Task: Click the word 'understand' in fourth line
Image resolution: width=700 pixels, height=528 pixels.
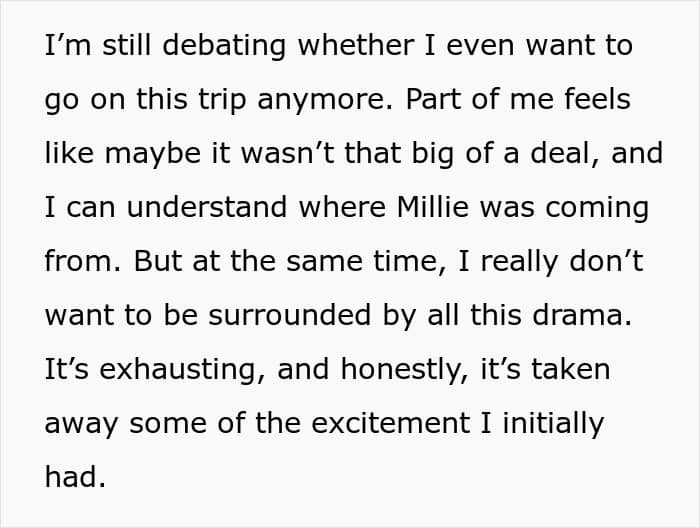Action: [x=207, y=207]
